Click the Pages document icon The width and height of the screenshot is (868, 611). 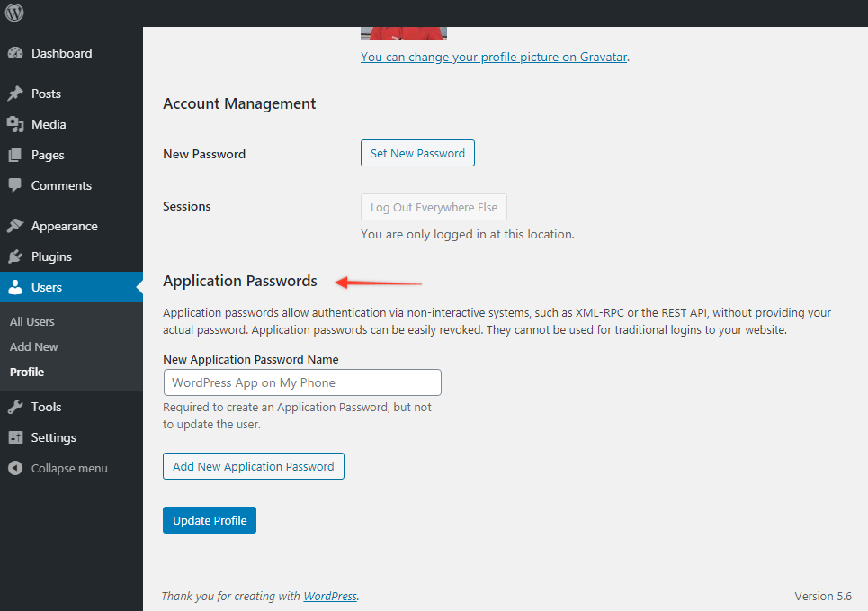click(15, 155)
